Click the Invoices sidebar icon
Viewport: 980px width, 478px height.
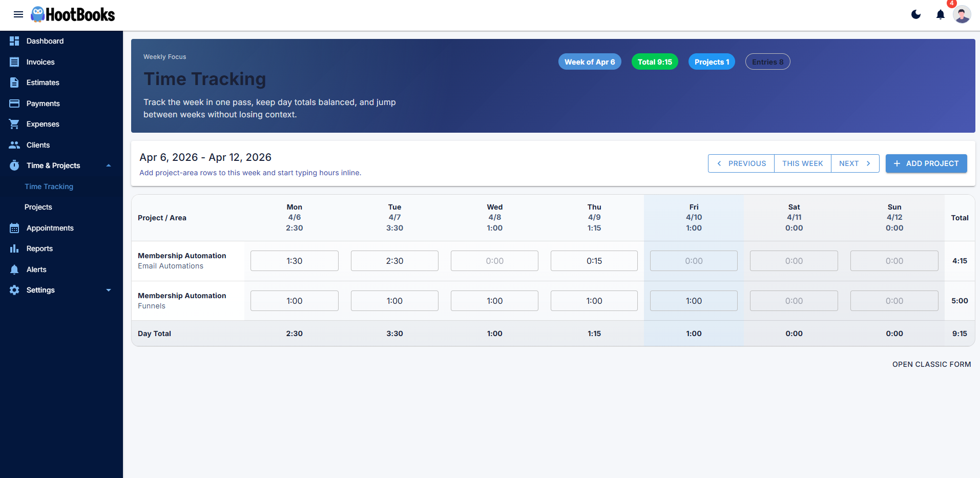click(x=14, y=62)
